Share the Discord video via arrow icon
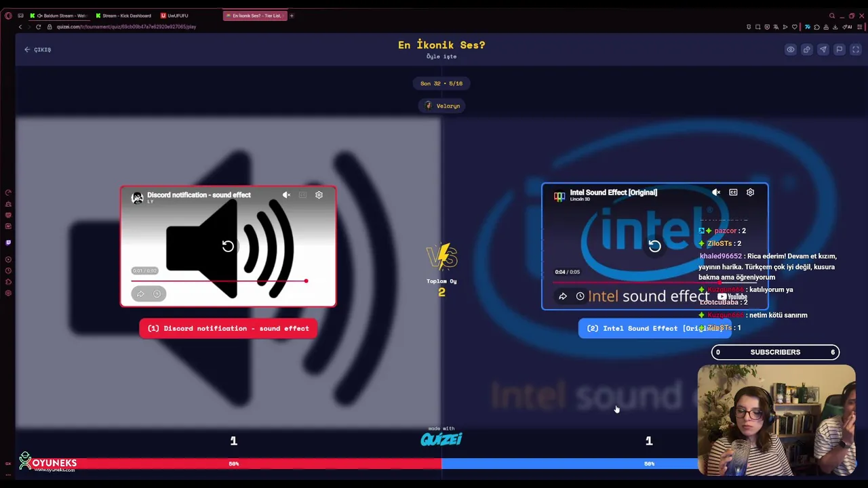Screen dimensions: 868x488 coord(140,294)
